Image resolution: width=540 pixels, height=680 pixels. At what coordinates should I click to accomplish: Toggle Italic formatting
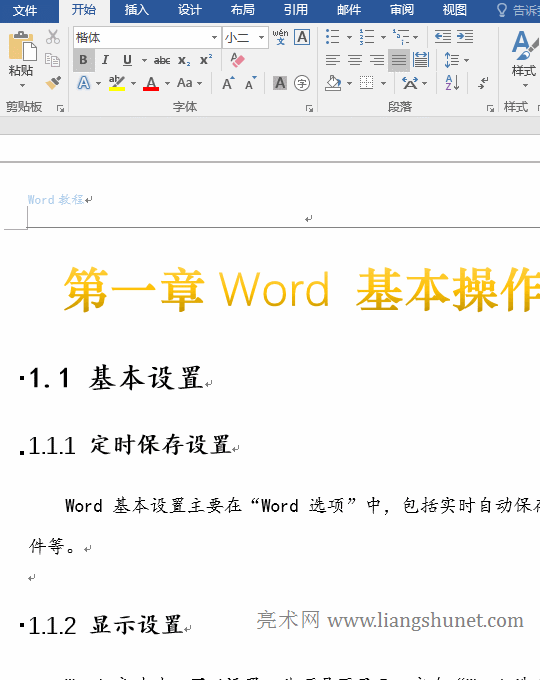tap(105, 60)
